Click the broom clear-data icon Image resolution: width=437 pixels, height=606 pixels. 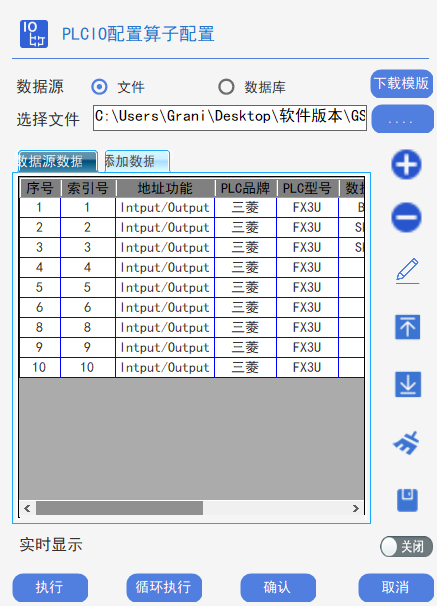(406, 443)
